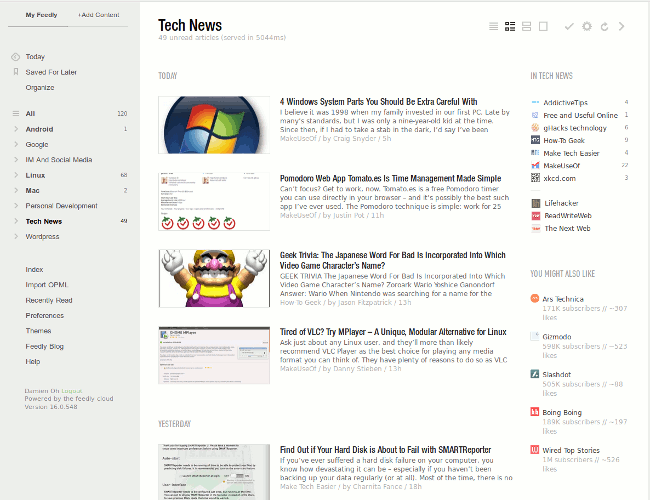Open feed settings gear icon
Image resolution: width=650 pixels, height=500 pixels.
(x=587, y=27)
